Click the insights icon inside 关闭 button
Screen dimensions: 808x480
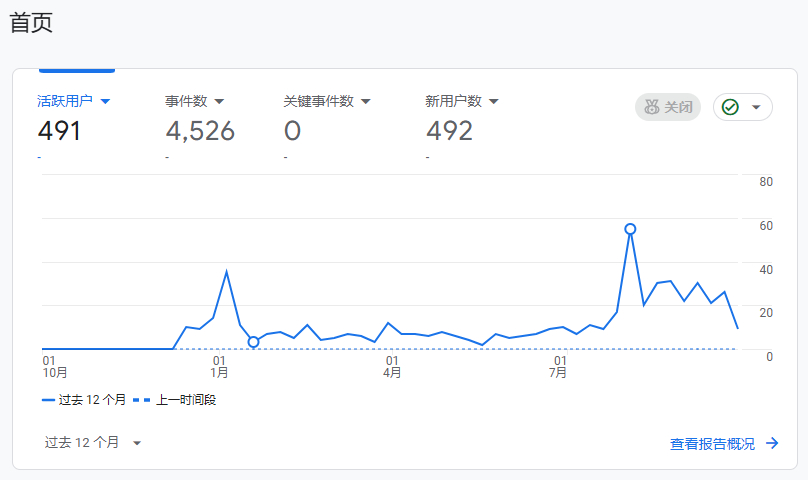652,107
